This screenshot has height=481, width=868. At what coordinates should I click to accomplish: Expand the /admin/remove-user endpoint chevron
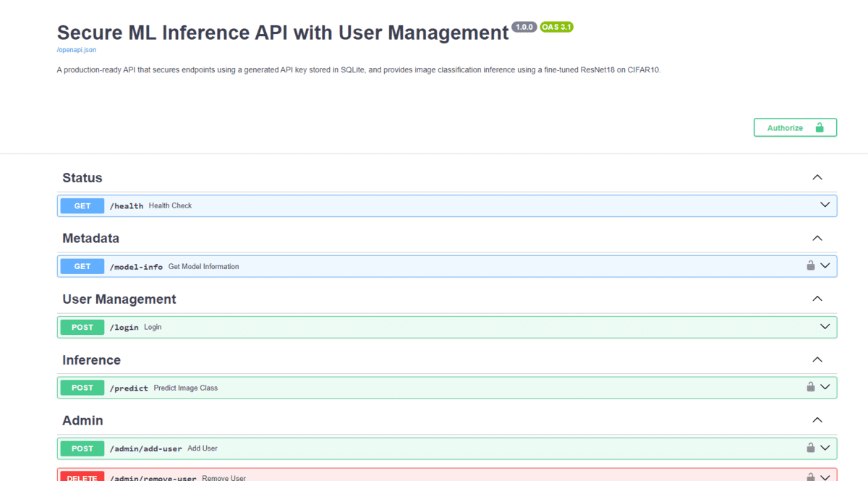tap(825, 477)
